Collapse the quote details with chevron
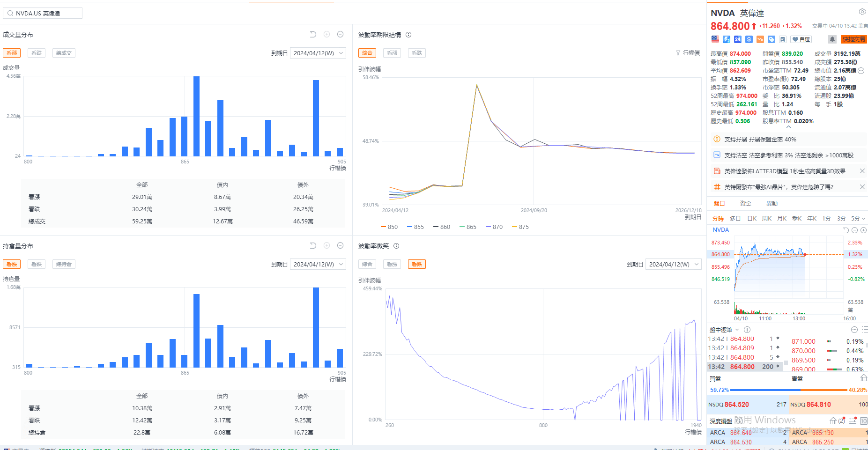The height and width of the screenshot is (450, 868). pos(788,127)
